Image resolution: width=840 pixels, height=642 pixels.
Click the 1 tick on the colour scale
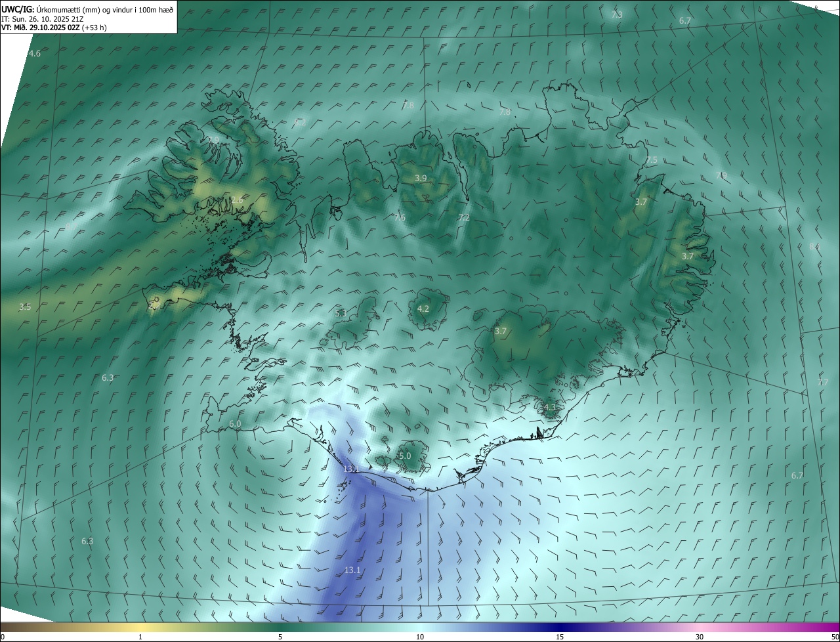(x=140, y=637)
